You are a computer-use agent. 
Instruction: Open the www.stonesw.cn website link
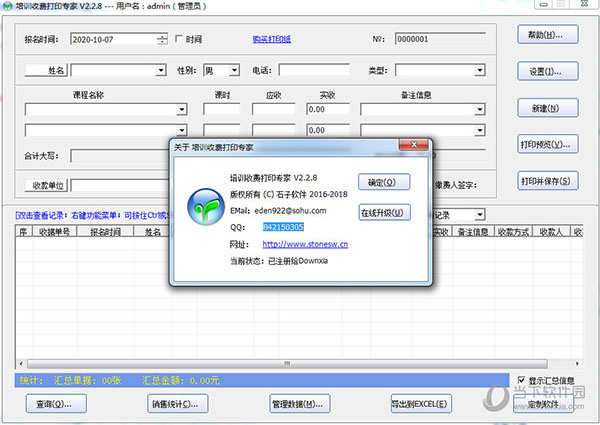click(305, 244)
